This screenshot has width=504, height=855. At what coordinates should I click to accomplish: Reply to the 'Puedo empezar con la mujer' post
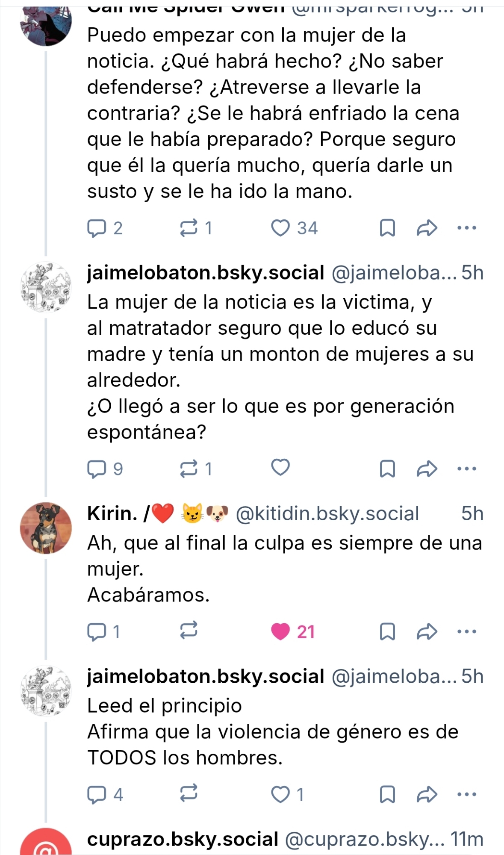[97, 228]
